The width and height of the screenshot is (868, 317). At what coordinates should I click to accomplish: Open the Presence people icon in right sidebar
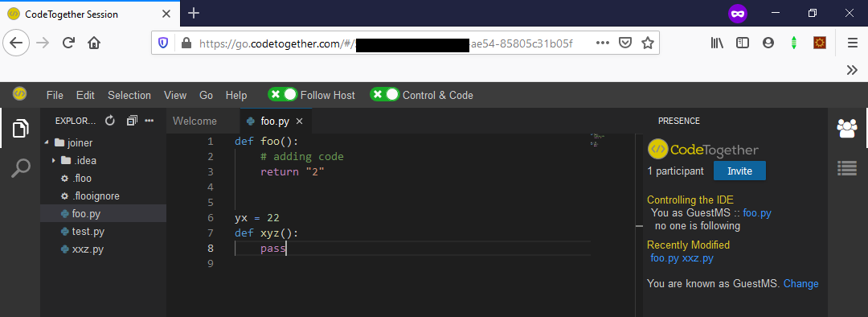click(847, 128)
